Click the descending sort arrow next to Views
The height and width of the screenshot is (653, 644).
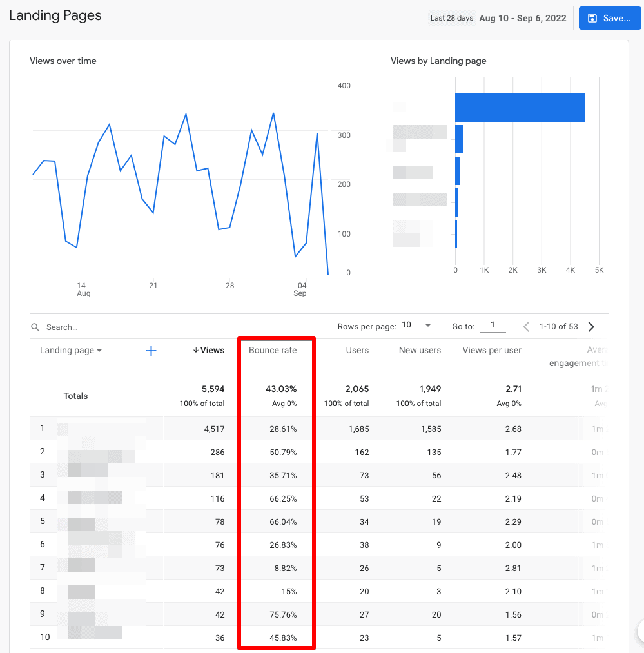click(197, 350)
